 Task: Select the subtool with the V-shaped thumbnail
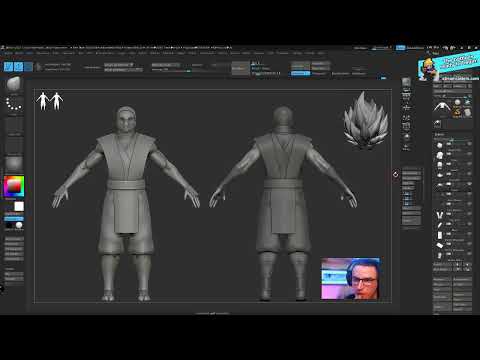pyautogui.click(x=440, y=215)
